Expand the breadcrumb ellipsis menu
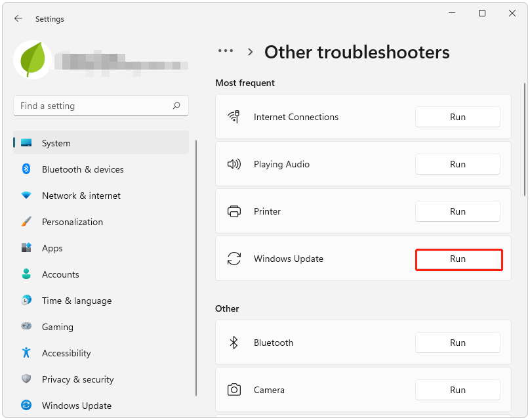The width and height of the screenshot is (530, 420). (x=226, y=51)
